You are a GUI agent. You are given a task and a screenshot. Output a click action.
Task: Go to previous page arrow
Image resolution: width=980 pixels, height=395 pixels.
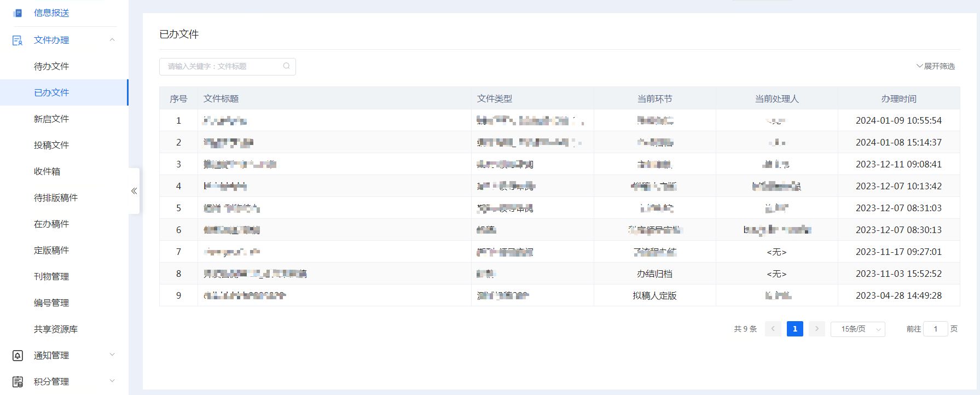pos(773,329)
